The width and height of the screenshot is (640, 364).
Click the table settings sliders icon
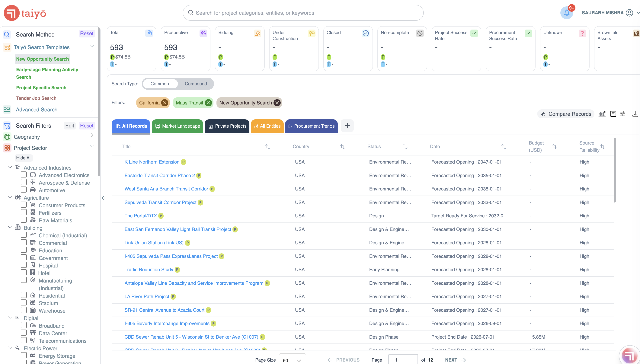(623, 114)
